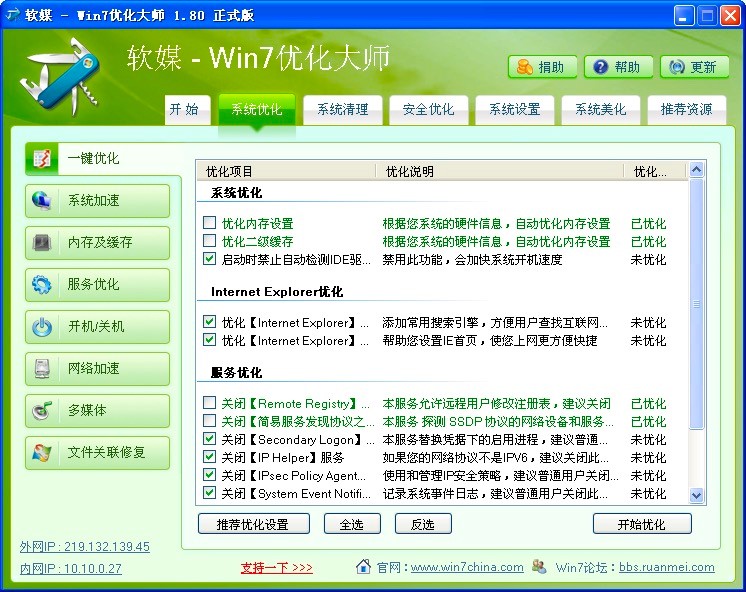Open the 开始 tab
This screenshot has width=746, height=592.
187,110
